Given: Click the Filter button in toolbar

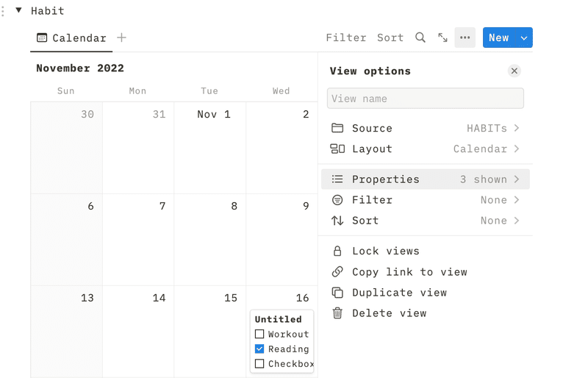Looking at the screenshot, I should [345, 38].
